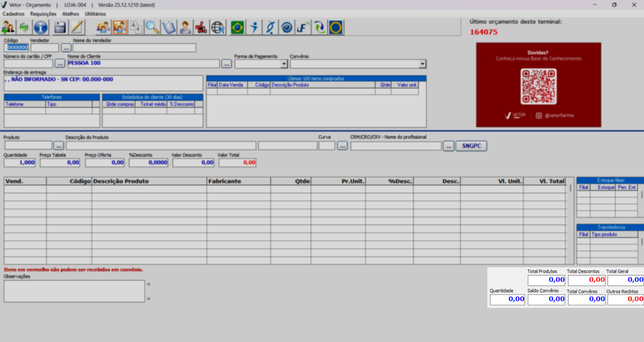This screenshot has height=342, width=644.
Task: Click the add new customer icon
Action: (x=8, y=27)
